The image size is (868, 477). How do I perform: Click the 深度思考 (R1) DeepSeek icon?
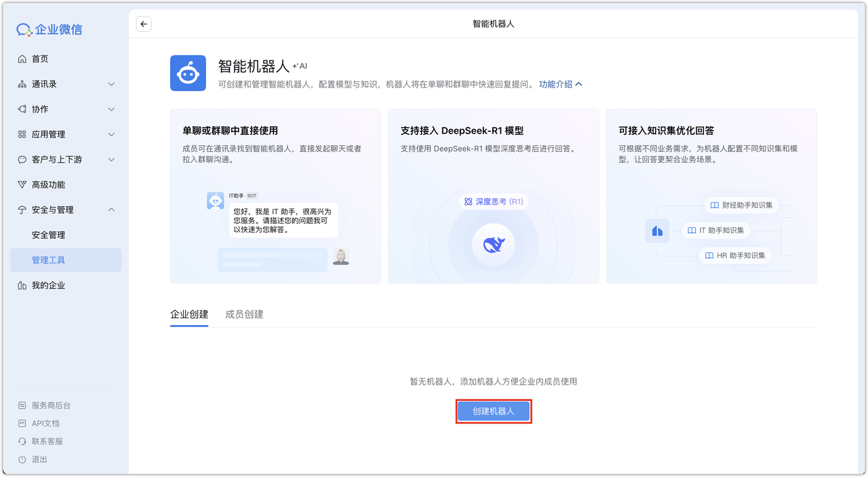pos(493,202)
